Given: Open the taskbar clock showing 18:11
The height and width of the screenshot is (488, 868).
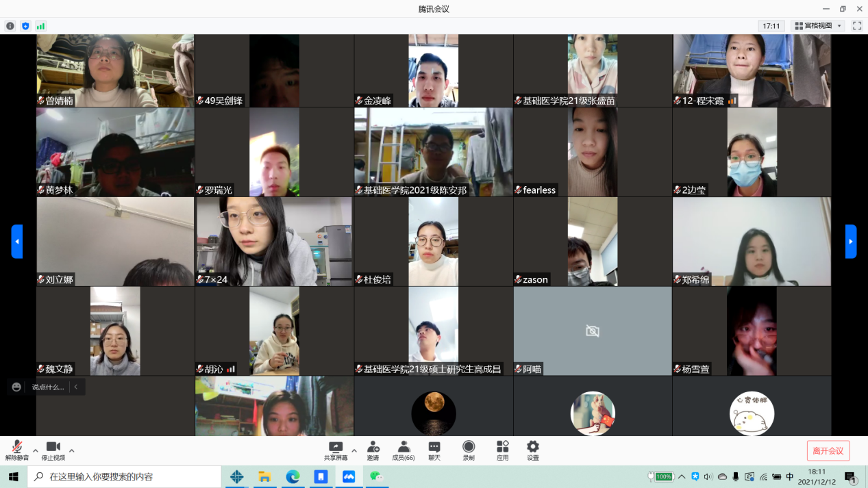Looking at the screenshot, I should (817, 476).
